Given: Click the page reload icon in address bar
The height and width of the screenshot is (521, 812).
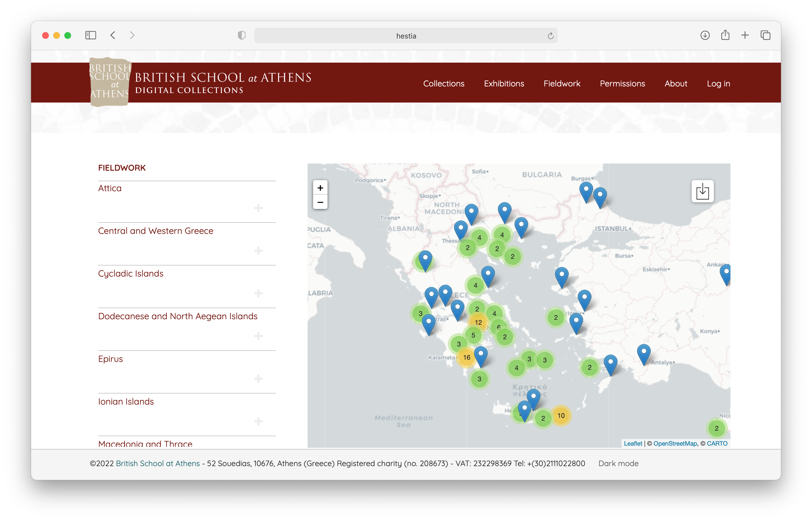Looking at the screenshot, I should [x=550, y=36].
